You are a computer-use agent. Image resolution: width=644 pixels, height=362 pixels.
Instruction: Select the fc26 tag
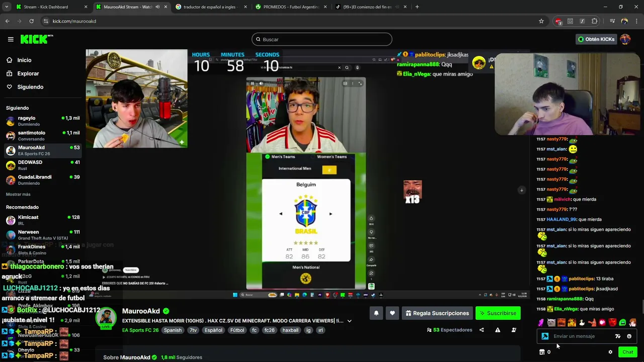(269, 330)
